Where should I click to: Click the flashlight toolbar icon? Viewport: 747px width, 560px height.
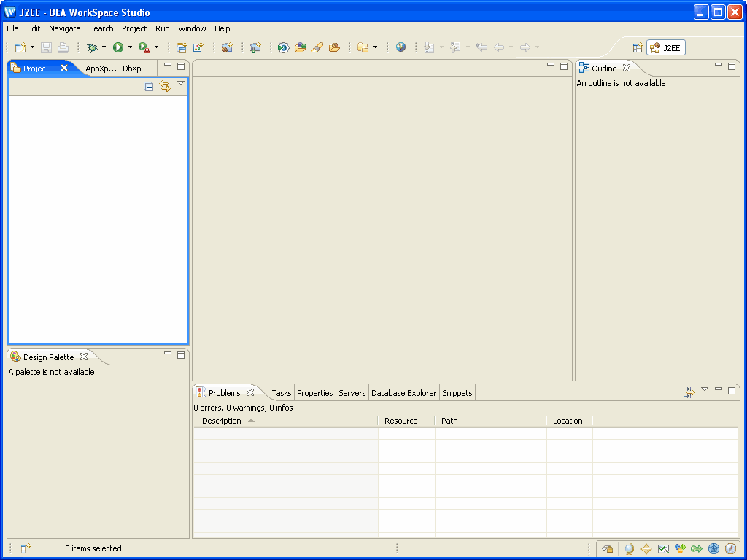317,47
